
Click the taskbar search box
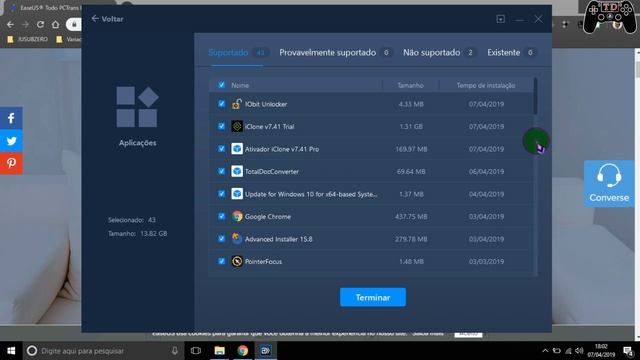pyautogui.click(x=102, y=351)
